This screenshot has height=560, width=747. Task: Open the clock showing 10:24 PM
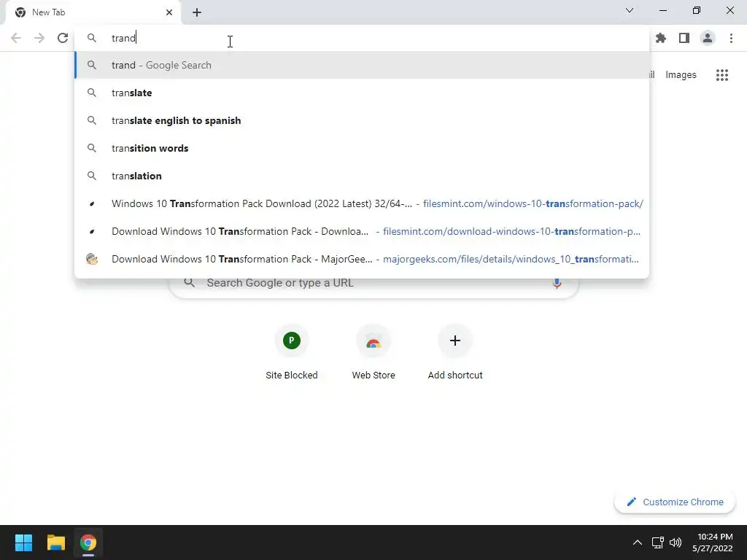(x=713, y=542)
